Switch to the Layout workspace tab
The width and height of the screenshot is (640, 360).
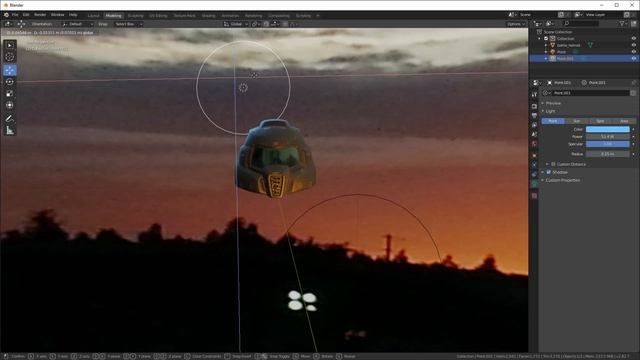coord(93,16)
